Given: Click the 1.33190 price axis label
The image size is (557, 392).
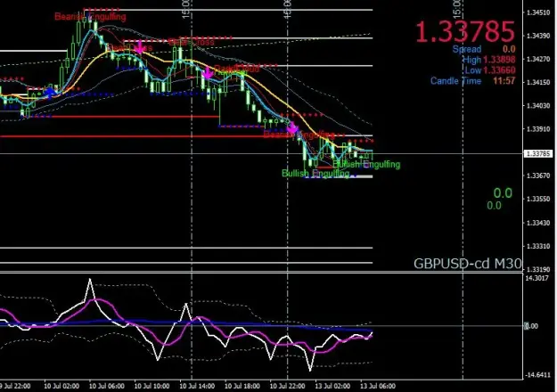Looking at the screenshot, I should 537,269.
